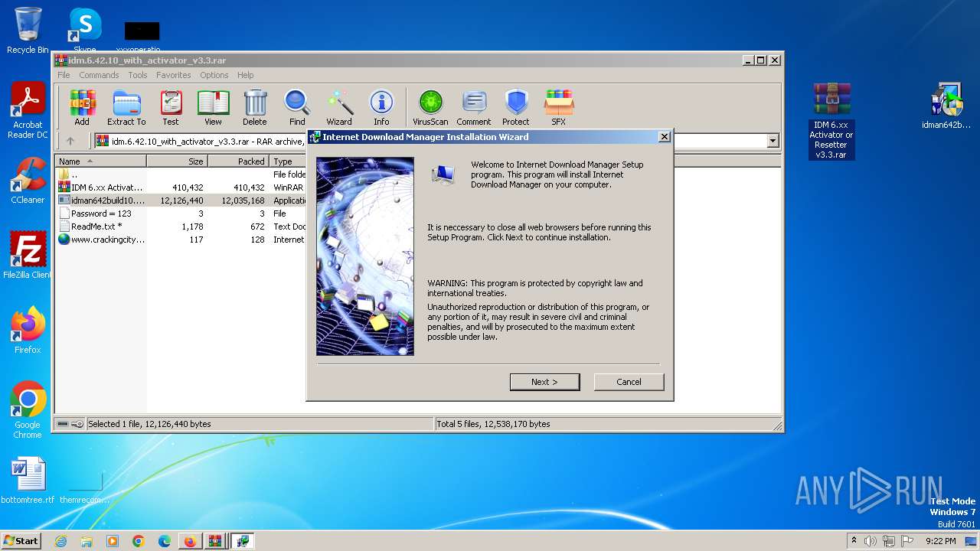Select the parent folder '..' row
Screen dimensions: 980x551
tap(181, 174)
